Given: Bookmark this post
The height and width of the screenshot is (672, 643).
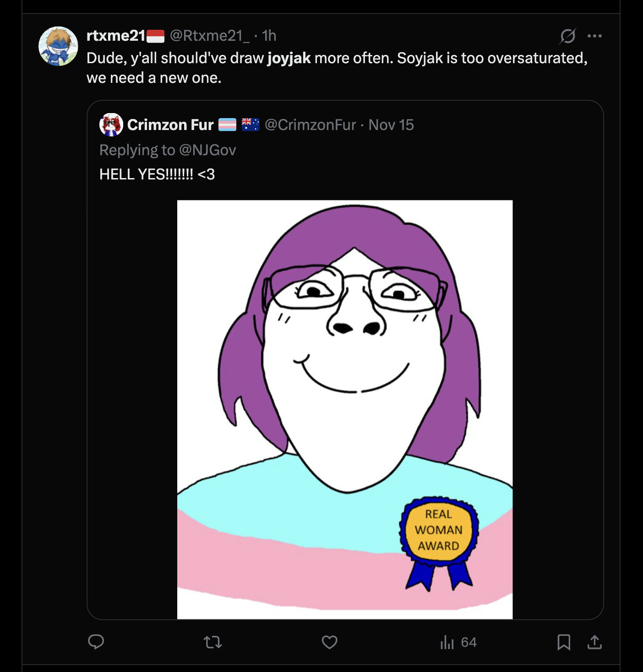Looking at the screenshot, I should pos(564,642).
